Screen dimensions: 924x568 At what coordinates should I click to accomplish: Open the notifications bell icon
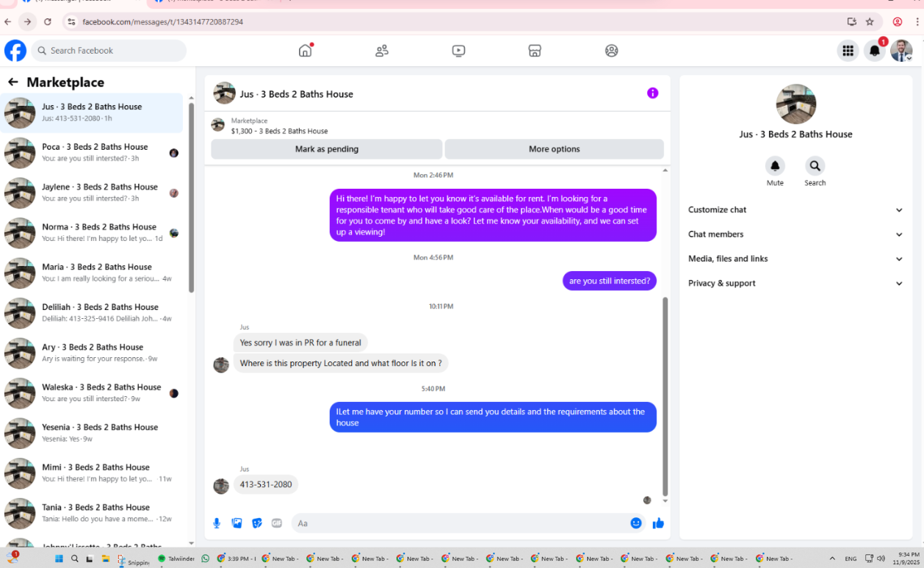[x=874, y=51]
